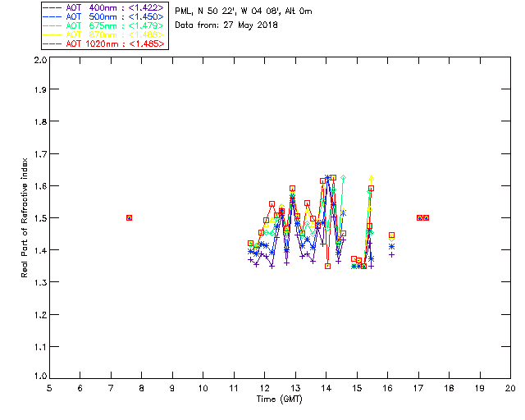Click the y-axis value 1.3
The image size is (525, 420).
(x=40, y=282)
